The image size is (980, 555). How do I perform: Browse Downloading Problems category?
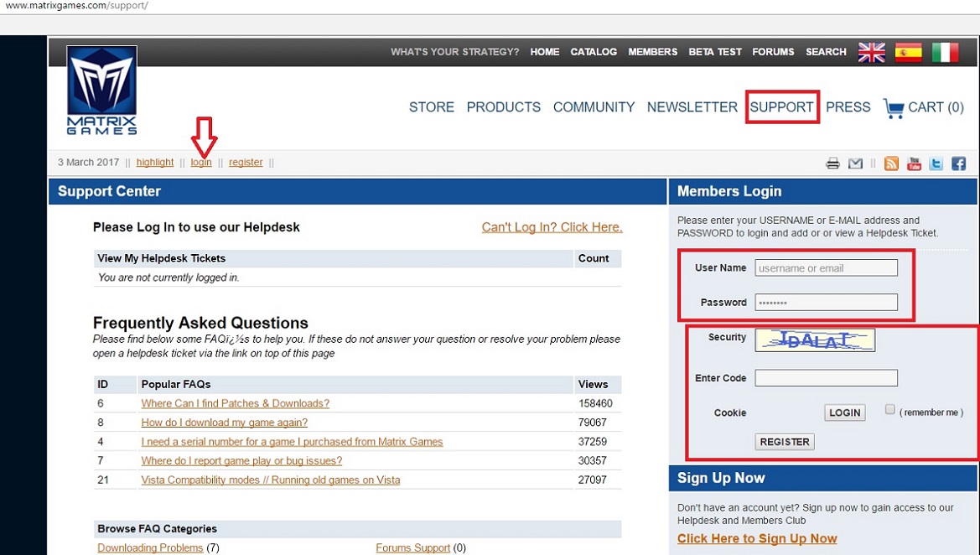point(150,547)
